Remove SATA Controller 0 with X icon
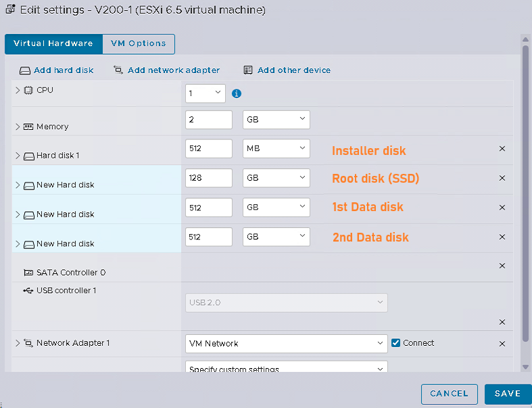The width and height of the screenshot is (532, 408). 502,266
